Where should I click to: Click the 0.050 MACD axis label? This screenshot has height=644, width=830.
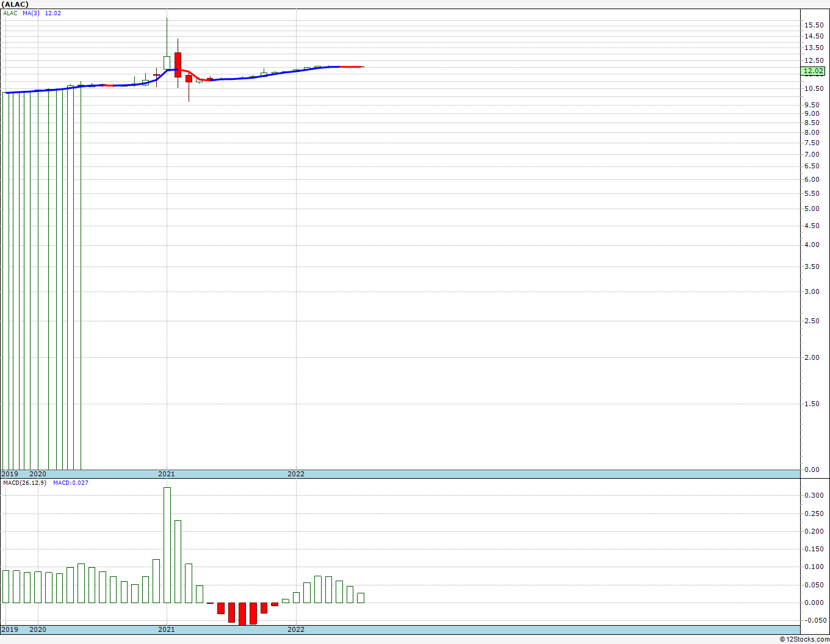coord(814,585)
